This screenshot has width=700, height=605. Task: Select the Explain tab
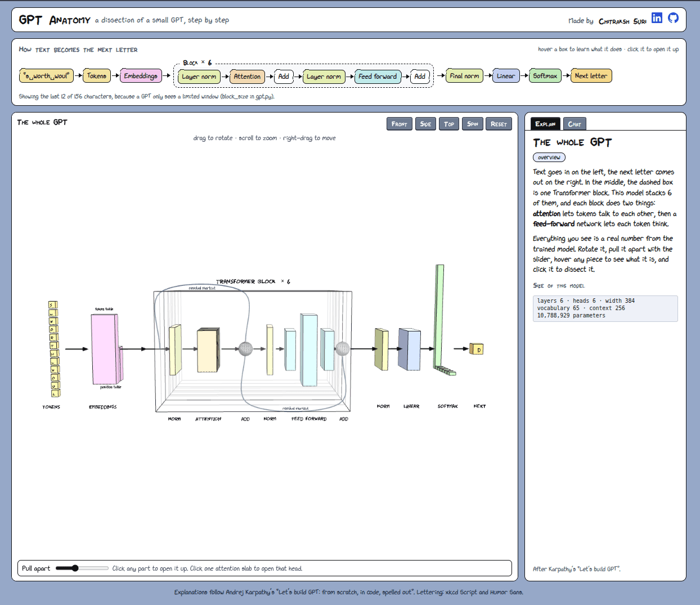(545, 124)
